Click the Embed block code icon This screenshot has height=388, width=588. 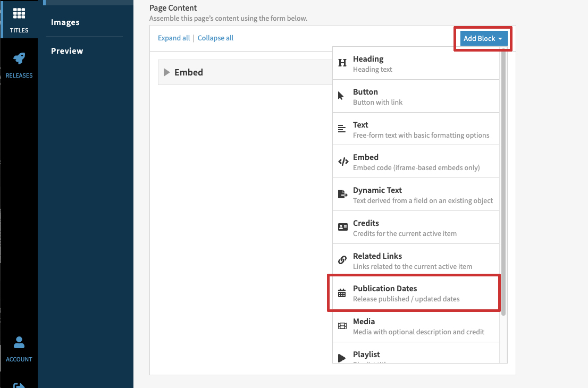[343, 162]
